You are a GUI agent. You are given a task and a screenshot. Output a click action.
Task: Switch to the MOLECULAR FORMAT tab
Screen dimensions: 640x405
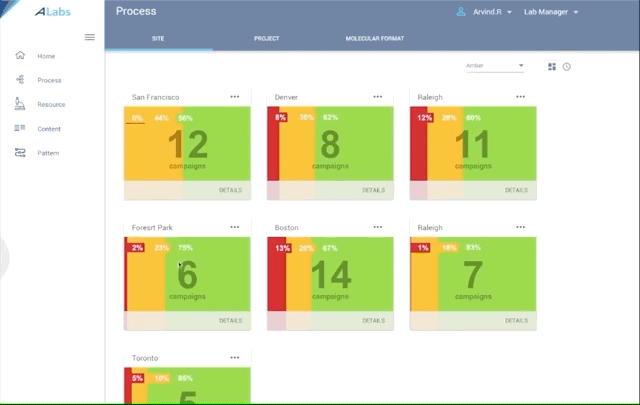point(375,38)
